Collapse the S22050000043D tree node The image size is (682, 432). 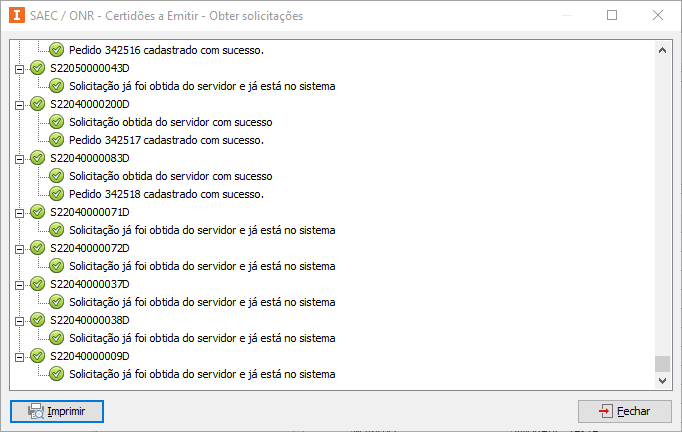tap(19, 70)
